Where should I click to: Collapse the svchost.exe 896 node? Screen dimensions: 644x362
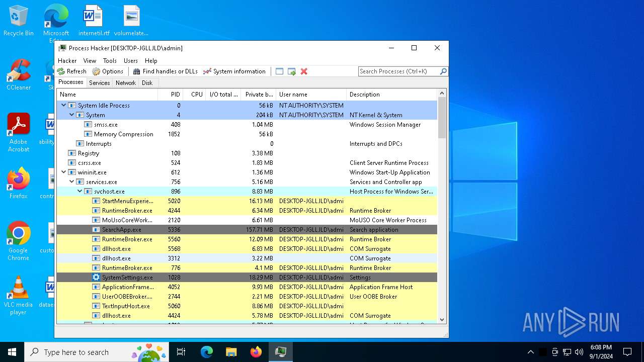point(79,191)
